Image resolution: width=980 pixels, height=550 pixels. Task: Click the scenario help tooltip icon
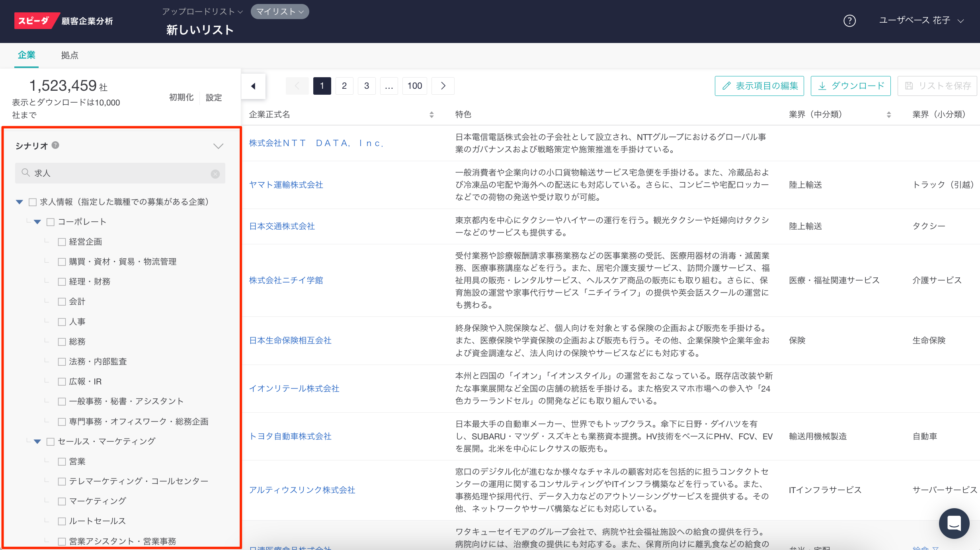point(56,145)
